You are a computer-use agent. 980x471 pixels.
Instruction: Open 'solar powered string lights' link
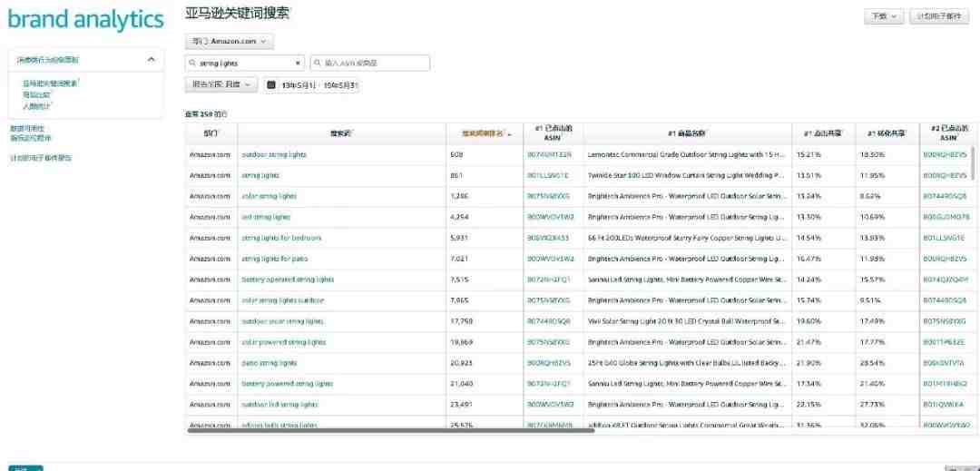coord(284,342)
